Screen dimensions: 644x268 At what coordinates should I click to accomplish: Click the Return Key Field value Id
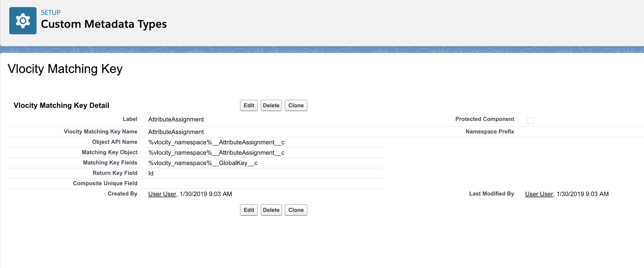[x=151, y=173]
